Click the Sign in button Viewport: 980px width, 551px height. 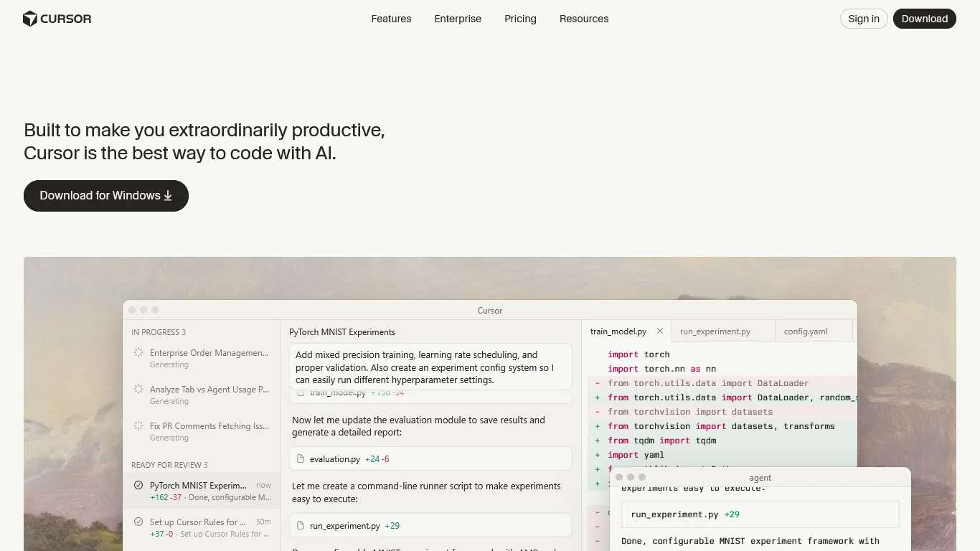[x=864, y=19]
